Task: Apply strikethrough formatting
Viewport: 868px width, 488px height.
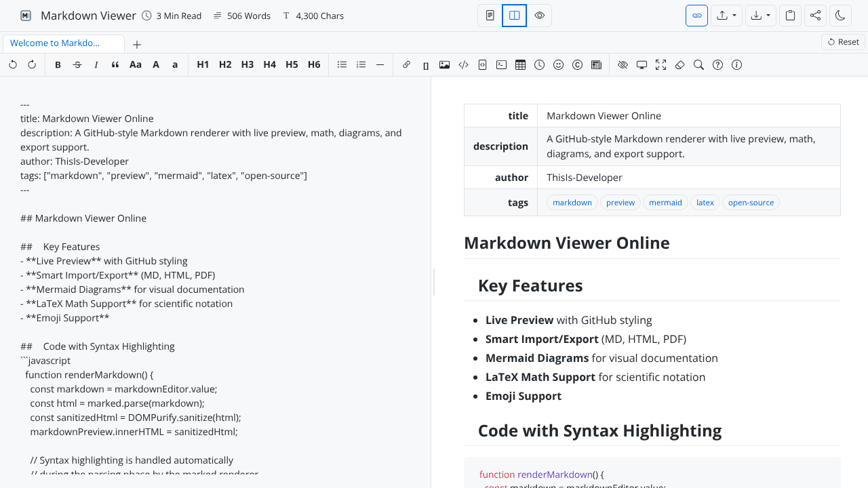Action: click(77, 65)
